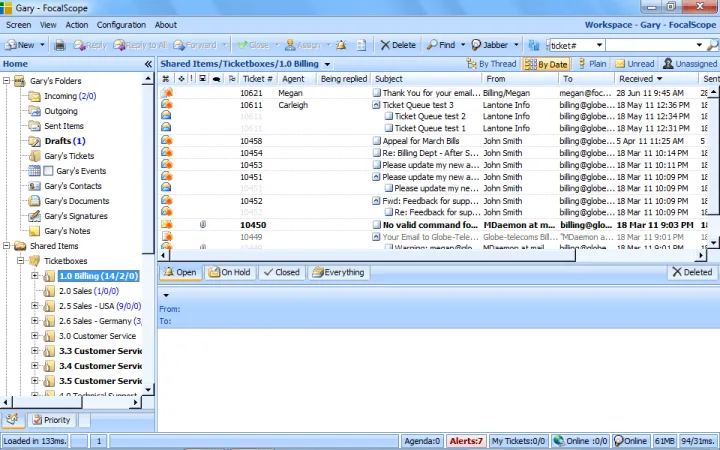Viewport: 720px width, 450px height.
Task: Show Deleted tickets
Action: click(692, 272)
